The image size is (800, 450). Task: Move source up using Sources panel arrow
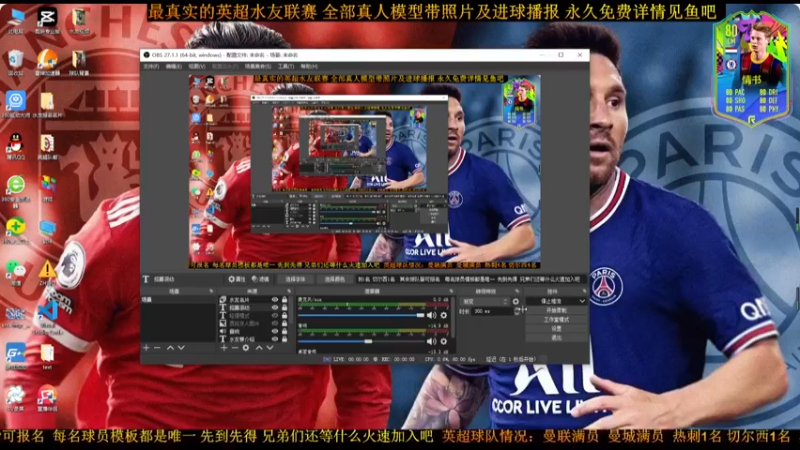[259, 347]
